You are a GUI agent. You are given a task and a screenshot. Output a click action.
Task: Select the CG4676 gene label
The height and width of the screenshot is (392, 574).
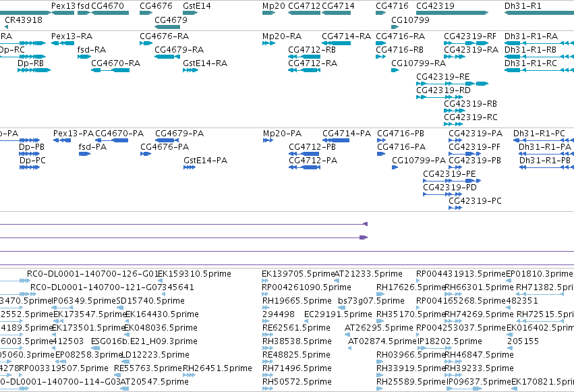tap(156, 6)
